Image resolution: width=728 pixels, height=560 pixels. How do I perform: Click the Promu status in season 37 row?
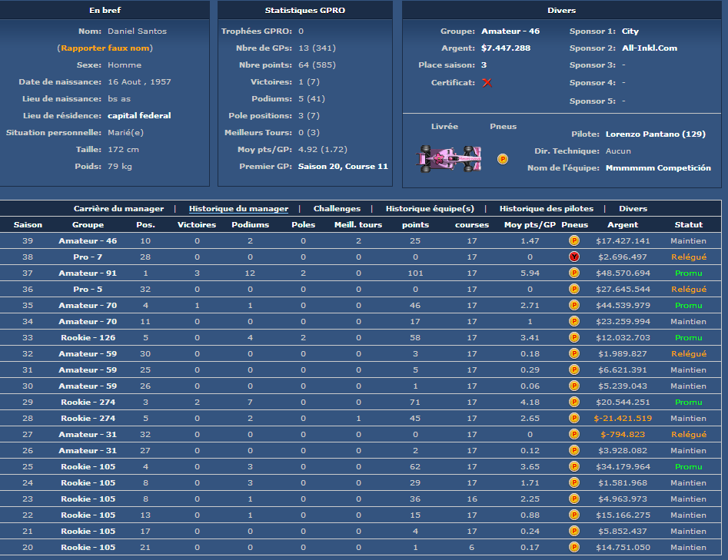coord(689,273)
